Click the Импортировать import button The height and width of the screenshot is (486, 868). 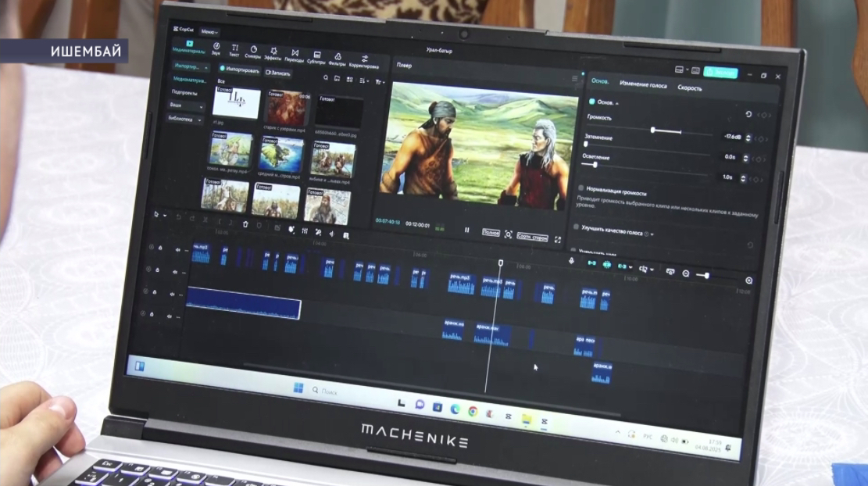tap(239, 70)
